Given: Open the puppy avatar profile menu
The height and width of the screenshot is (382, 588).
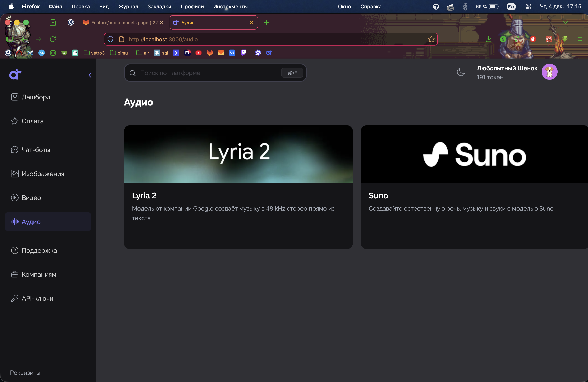Looking at the screenshot, I should pos(549,72).
